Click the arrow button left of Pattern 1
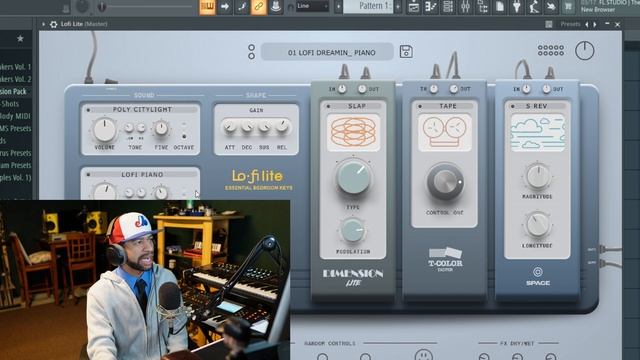Screen dimensions: 640x360 point(338,6)
